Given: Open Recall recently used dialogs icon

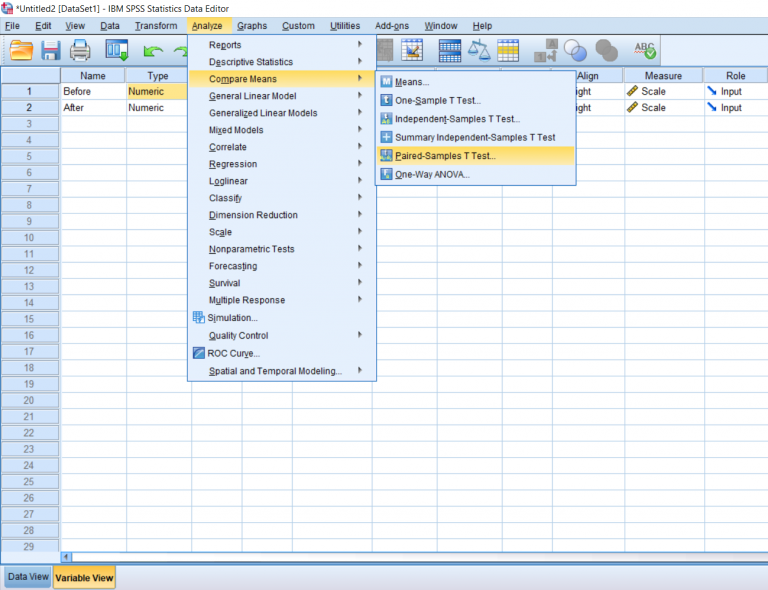Looking at the screenshot, I should coord(117,50).
